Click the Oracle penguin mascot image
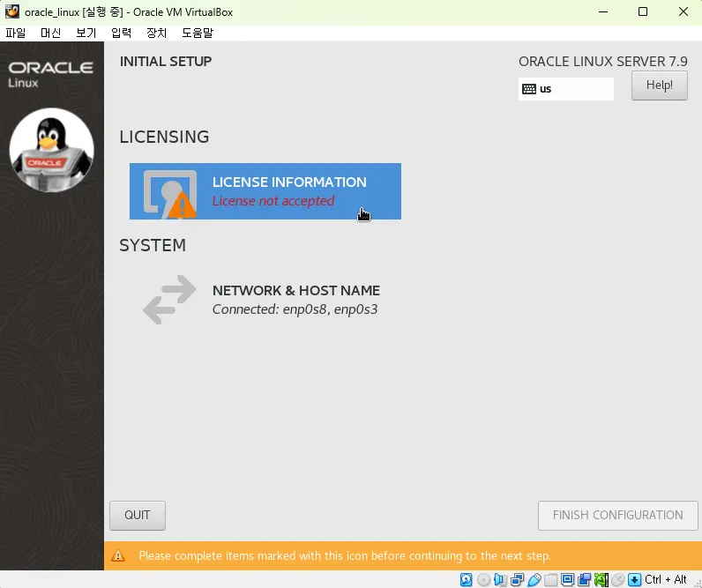Viewport: 702px width, 588px height. coord(51,150)
